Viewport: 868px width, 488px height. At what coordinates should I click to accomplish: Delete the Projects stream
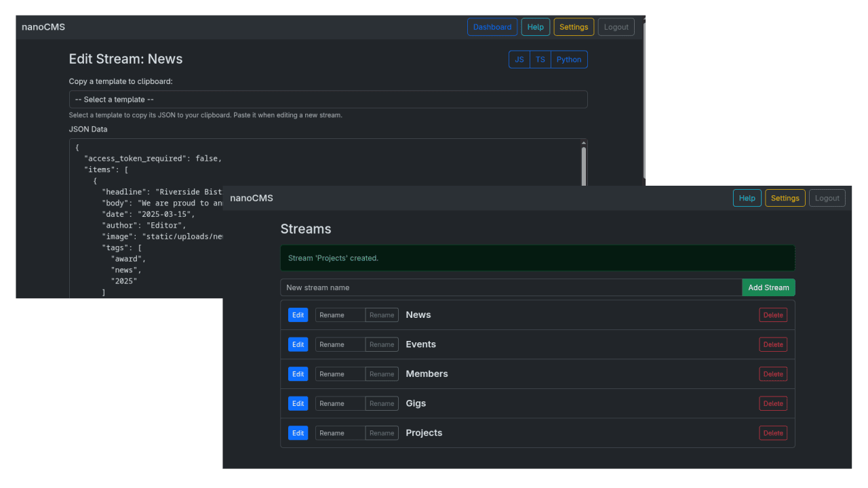pos(773,433)
